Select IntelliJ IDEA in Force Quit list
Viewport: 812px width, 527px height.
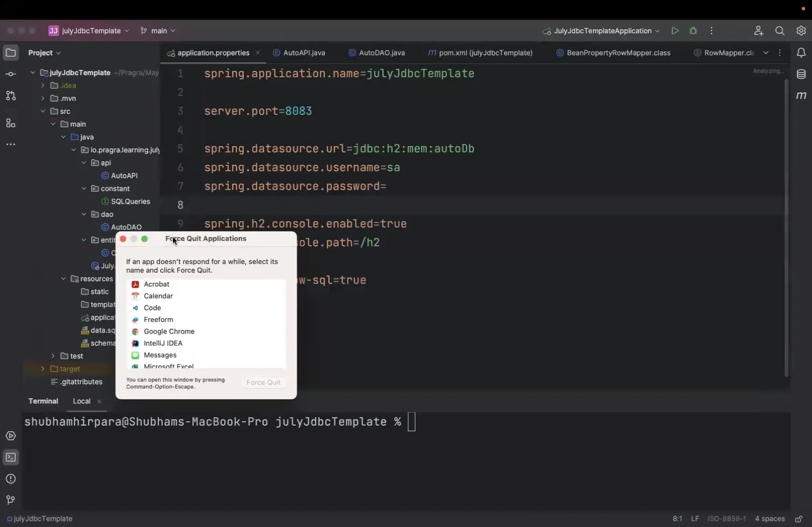click(x=206, y=343)
